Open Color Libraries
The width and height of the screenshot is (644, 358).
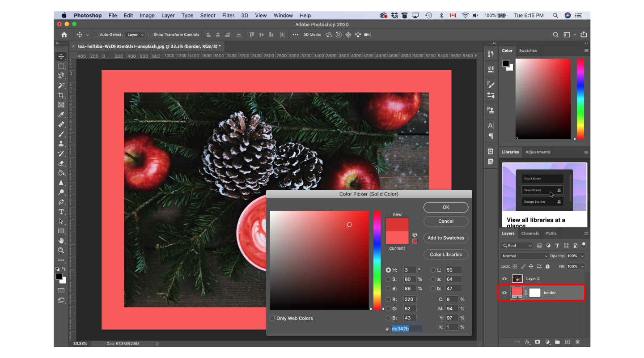click(445, 254)
